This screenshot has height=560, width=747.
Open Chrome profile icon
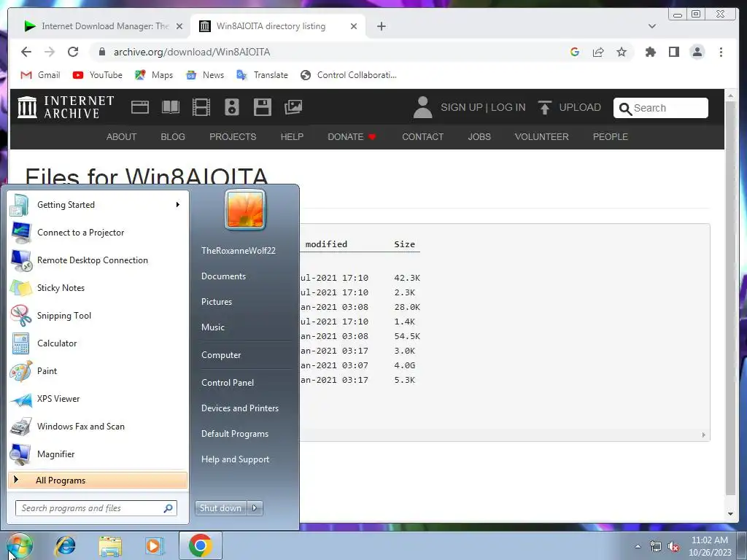[697, 52]
